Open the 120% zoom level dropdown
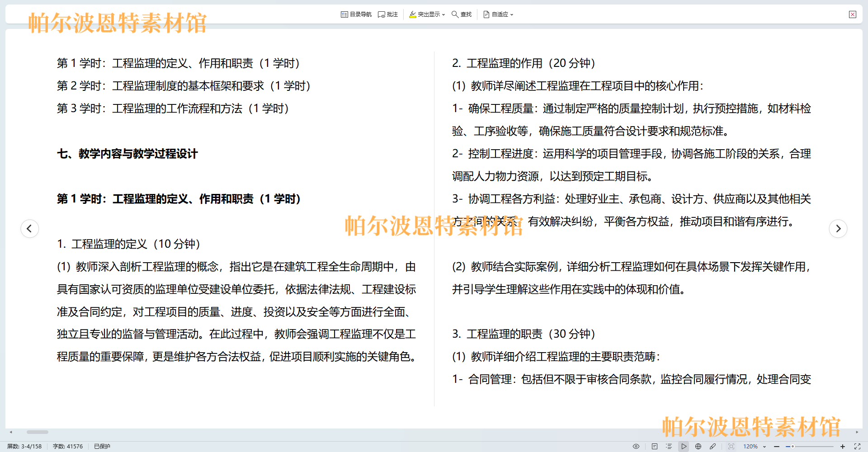 click(755, 446)
